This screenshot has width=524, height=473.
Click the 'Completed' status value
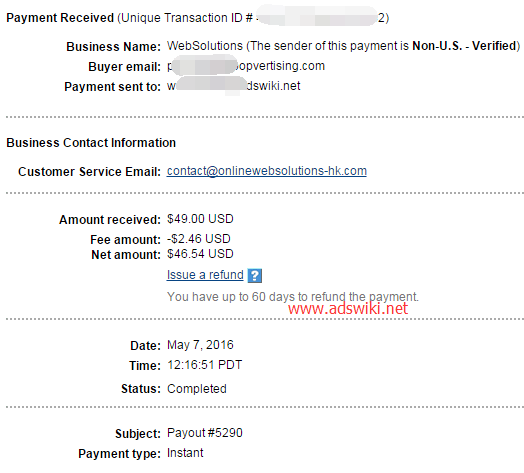tap(197, 389)
